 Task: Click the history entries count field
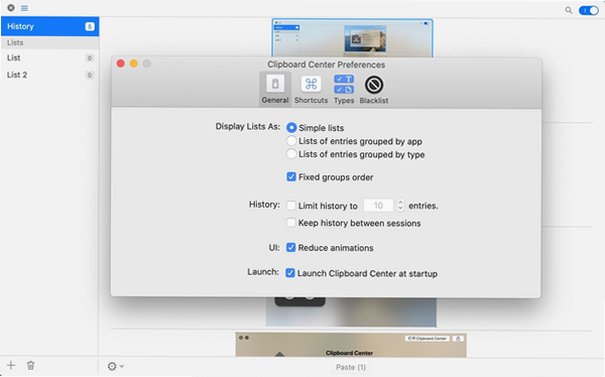click(379, 205)
